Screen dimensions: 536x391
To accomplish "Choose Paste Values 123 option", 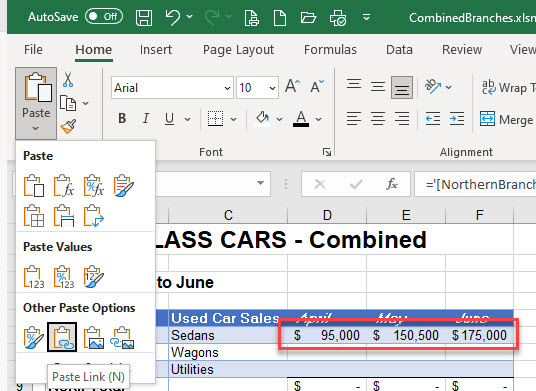I will (x=34, y=277).
